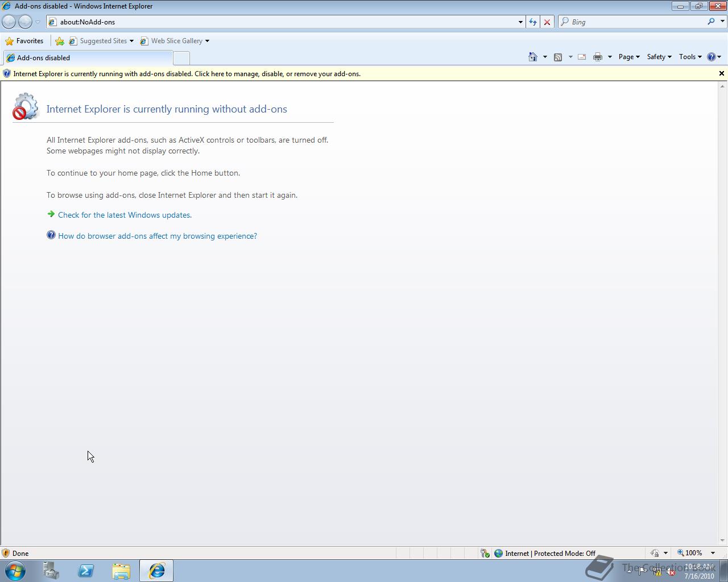The height and width of the screenshot is (582, 728).
Task: Click the scrollbar up arrow
Action: click(x=722, y=86)
